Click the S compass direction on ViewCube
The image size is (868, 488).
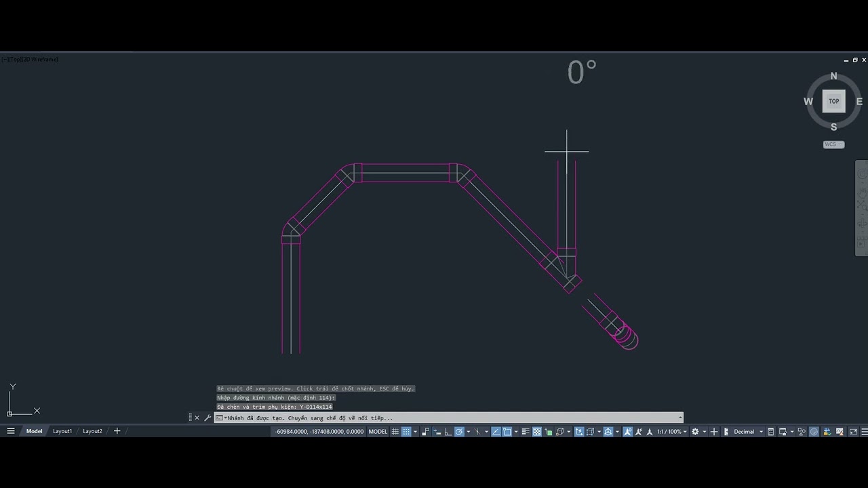click(834, 127)
